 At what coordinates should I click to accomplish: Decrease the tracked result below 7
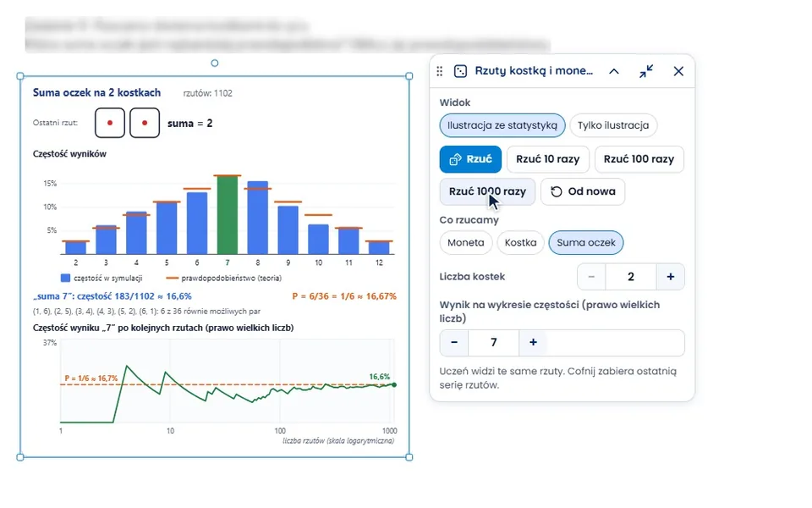[x=454, y=342]
